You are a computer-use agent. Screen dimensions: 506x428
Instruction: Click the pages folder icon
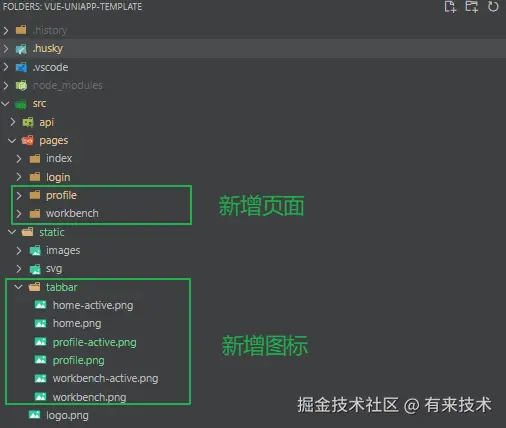28,141
